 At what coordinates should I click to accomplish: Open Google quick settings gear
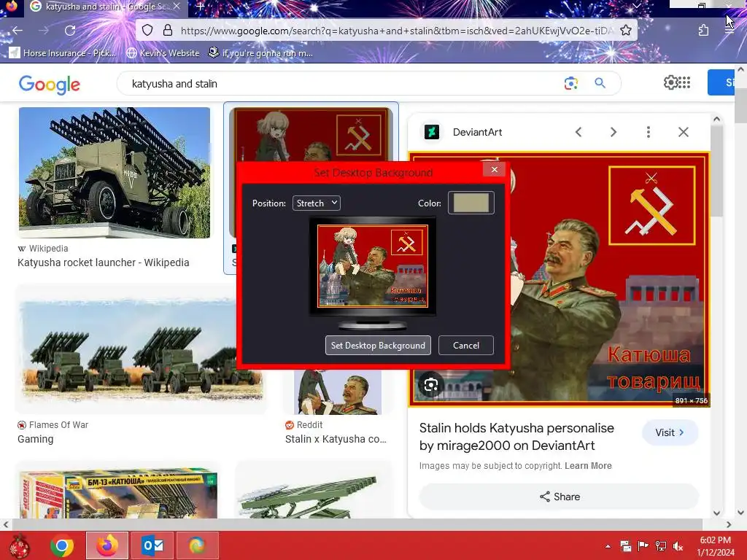tap(670, 82)
